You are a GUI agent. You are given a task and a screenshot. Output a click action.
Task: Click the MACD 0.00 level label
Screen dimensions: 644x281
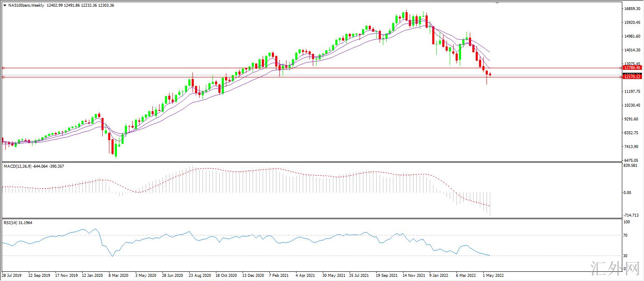coord(627,193)
